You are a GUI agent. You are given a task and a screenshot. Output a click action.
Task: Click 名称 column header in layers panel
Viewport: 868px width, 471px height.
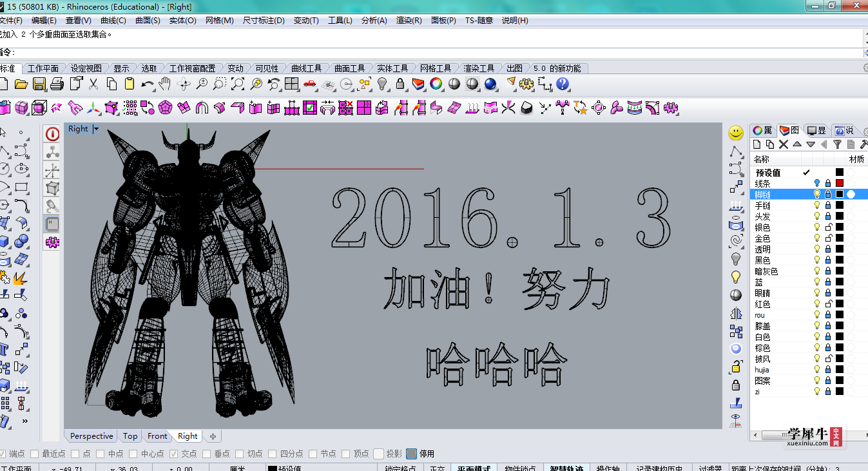click(x=762, y=159)
